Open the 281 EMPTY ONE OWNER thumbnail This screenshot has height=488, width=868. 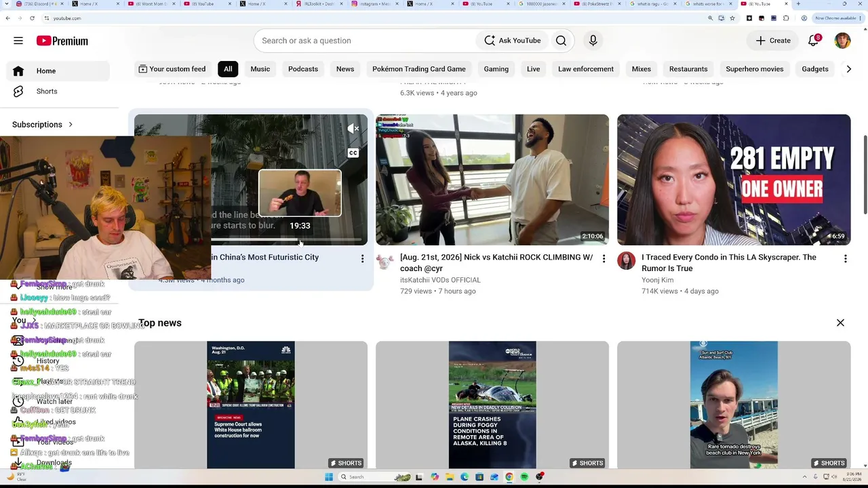pyautogui.click(x=734, y=180)
